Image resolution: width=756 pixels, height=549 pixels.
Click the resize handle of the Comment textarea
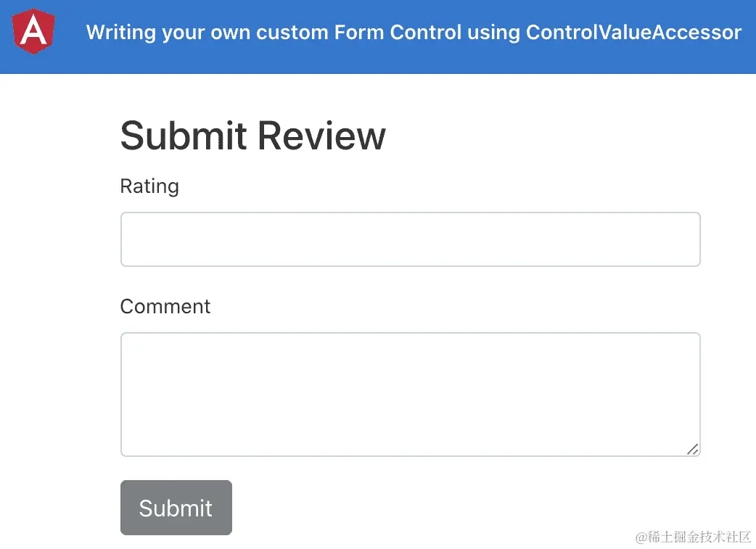coord(692,449)
